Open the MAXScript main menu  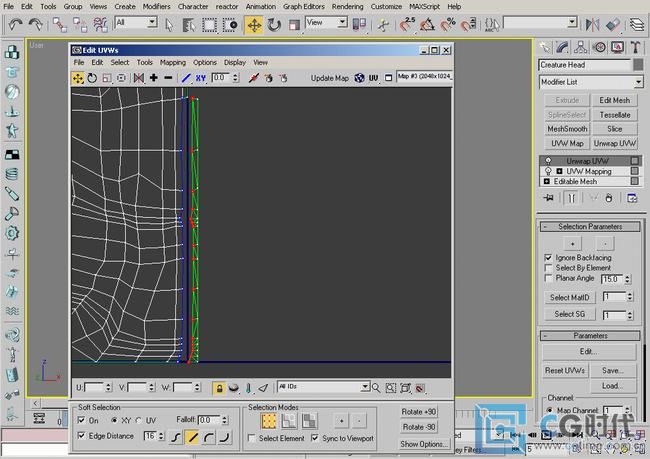coord(424,7)
